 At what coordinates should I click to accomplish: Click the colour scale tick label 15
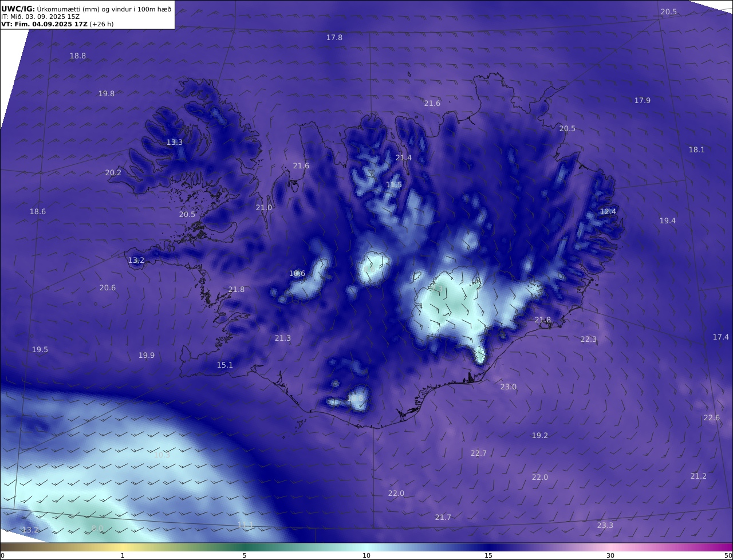pos(488,555)
